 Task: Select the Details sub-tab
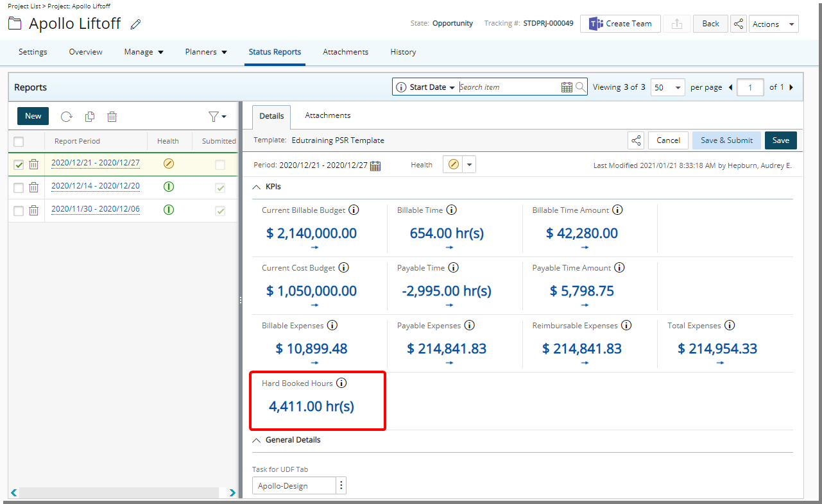[271, 117]
